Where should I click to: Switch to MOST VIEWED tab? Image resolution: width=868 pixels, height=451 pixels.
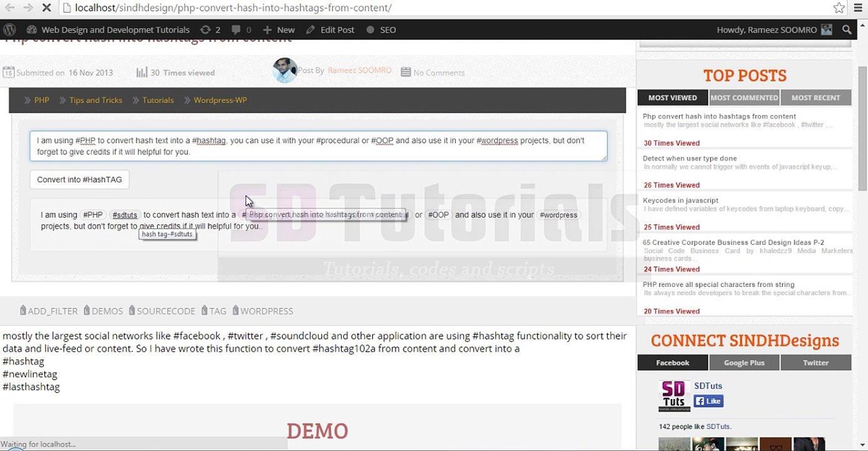(673, 98)
